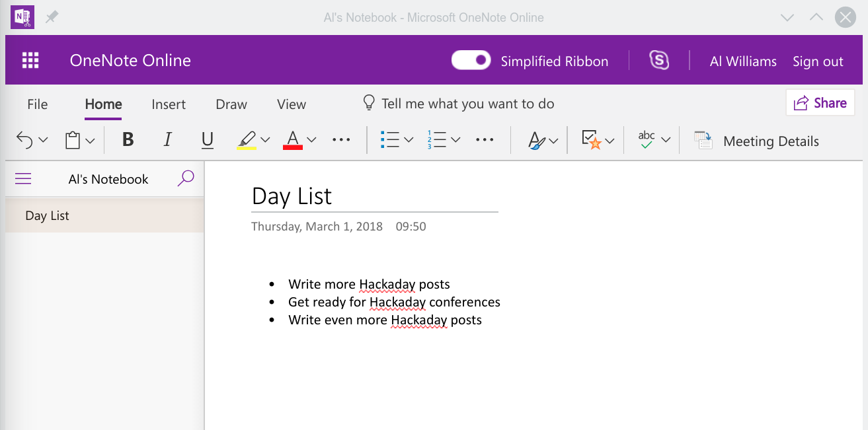Open the spelling check dropdown arrow

click(x=666, y=140)
